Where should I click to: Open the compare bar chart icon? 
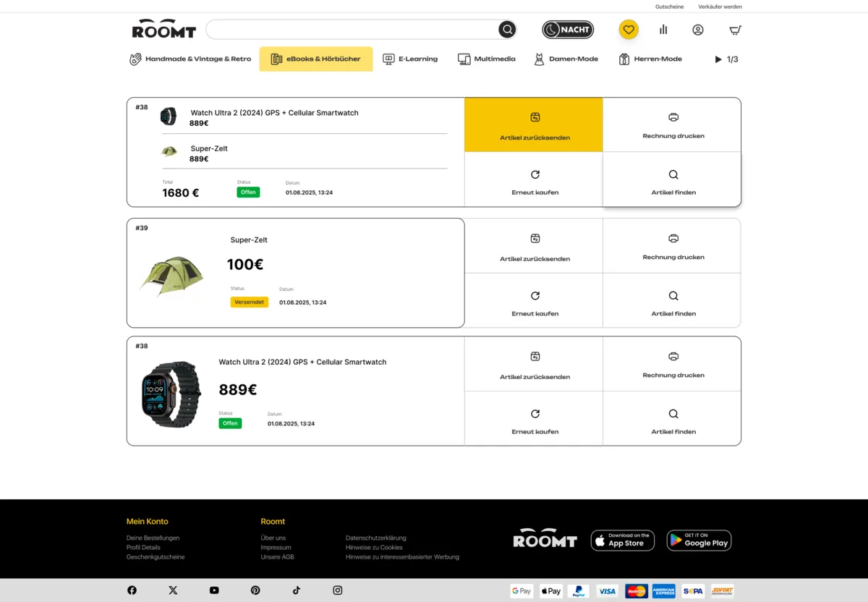[x=663, y=30]
